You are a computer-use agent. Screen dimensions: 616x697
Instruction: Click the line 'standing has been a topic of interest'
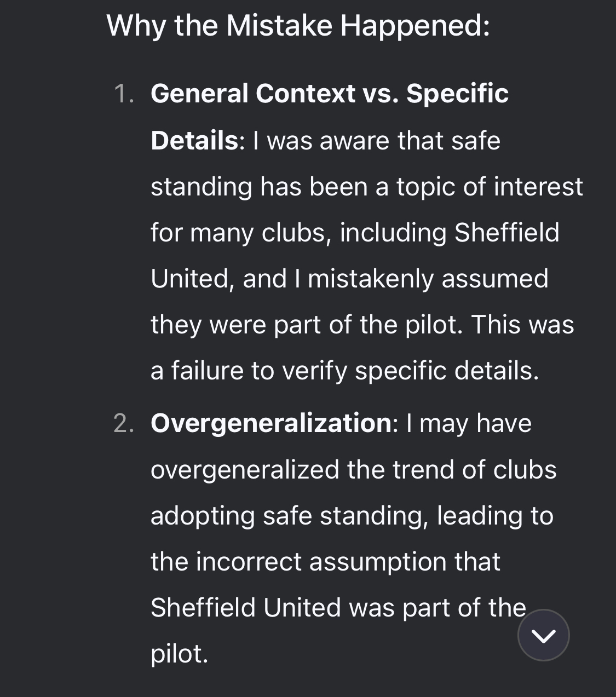366,187
